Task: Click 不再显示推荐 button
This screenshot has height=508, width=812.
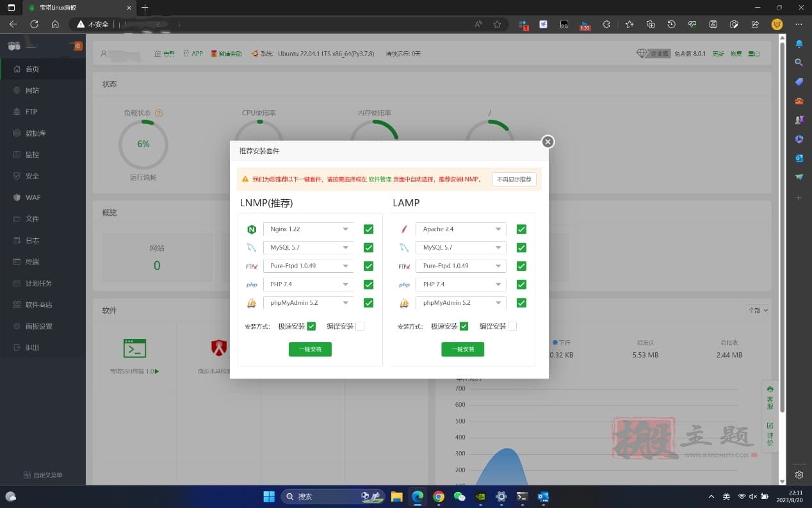Action: (514, 179)
